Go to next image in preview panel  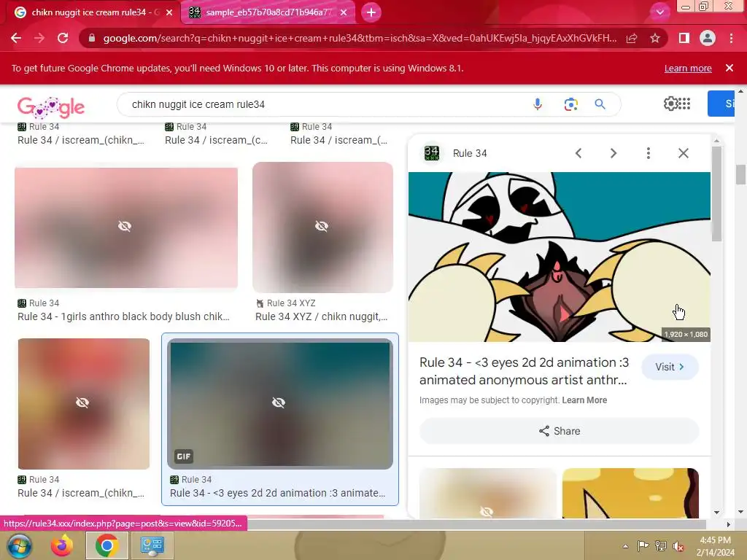tap(613, 153)
